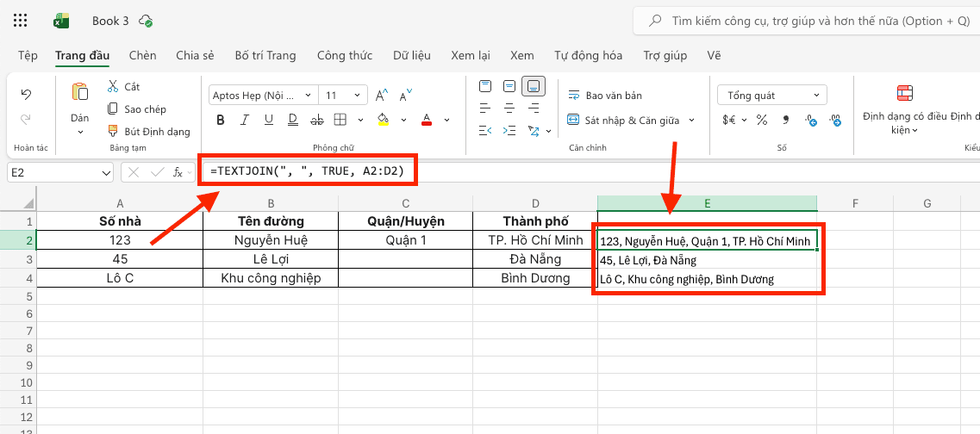
Task: Open the Tệp menu
Action: 28,56
